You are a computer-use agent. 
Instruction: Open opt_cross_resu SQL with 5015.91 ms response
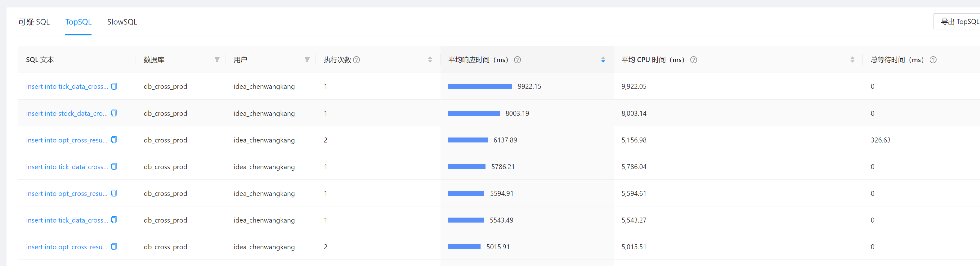[x=67, y=246]
